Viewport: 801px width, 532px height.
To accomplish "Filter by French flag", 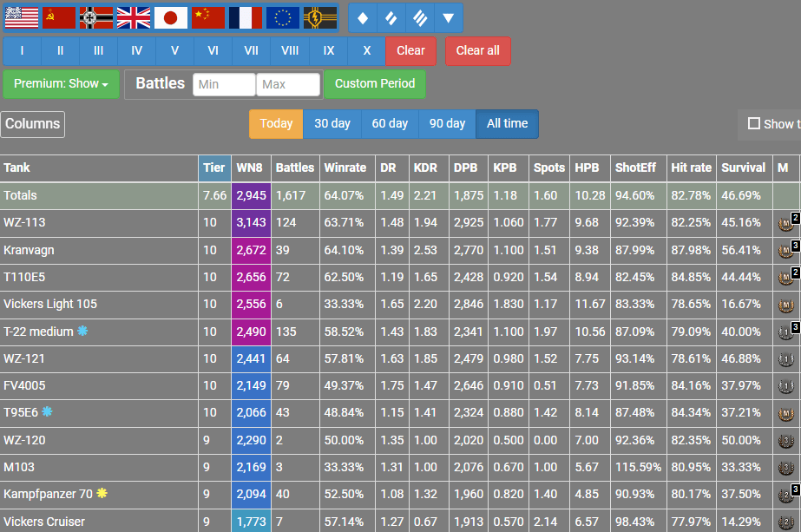I will (x=246, y=17).
